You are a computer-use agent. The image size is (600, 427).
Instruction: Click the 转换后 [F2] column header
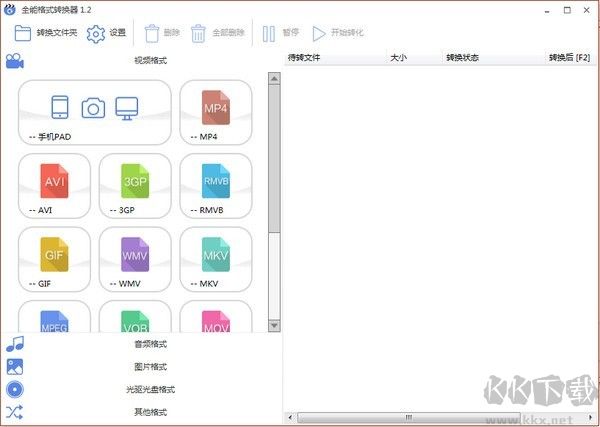click(570, 58)
